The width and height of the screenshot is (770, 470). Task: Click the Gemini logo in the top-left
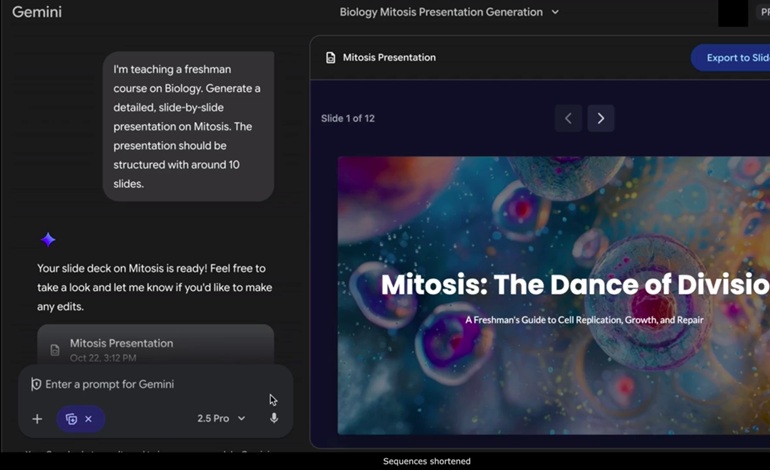pos(37,12)
